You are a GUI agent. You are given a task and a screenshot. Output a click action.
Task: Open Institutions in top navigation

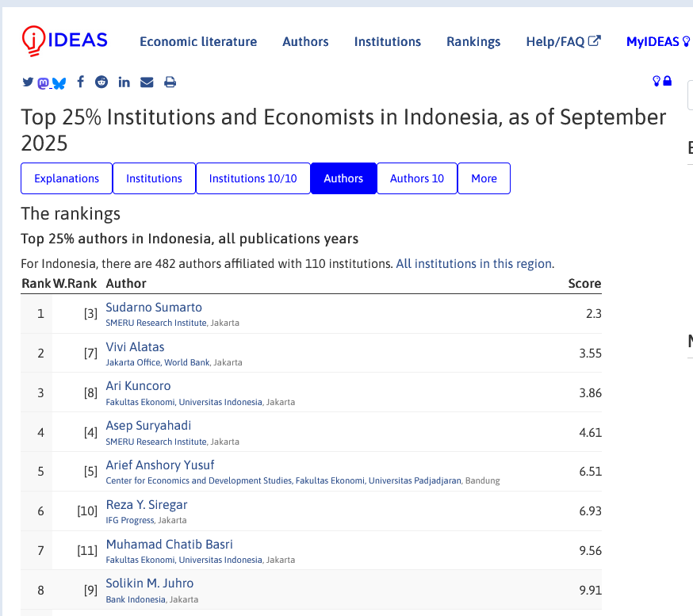coord(388,41)
